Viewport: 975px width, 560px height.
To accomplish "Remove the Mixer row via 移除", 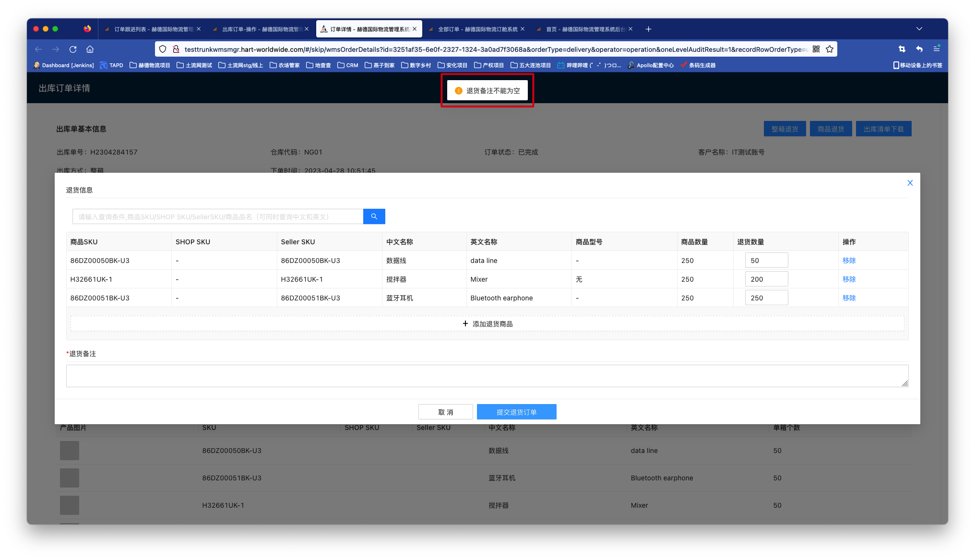I will 849,279.
